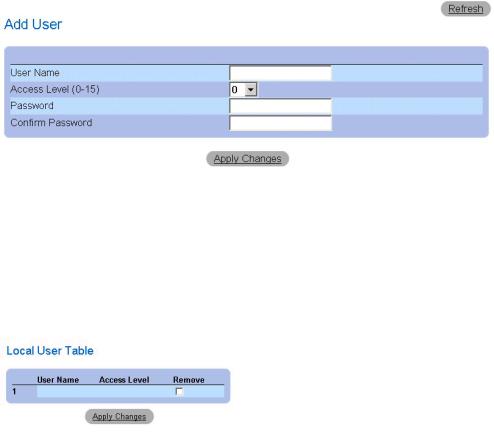Click the Confirm Password label
Screen dimensions: 494x433
pyautogui.click(x=51, y=123)
